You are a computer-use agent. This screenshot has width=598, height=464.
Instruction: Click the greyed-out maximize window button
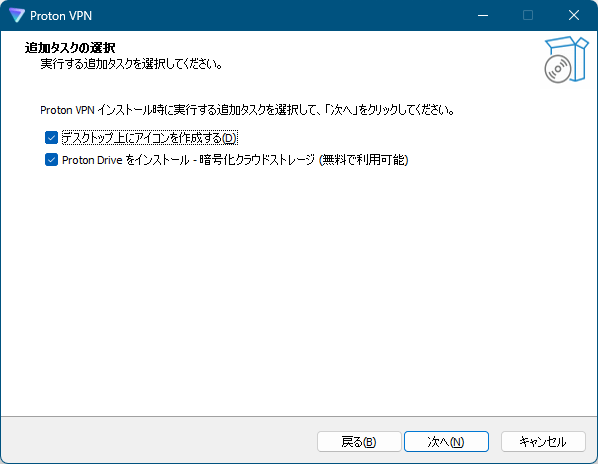tap(528, 15)
